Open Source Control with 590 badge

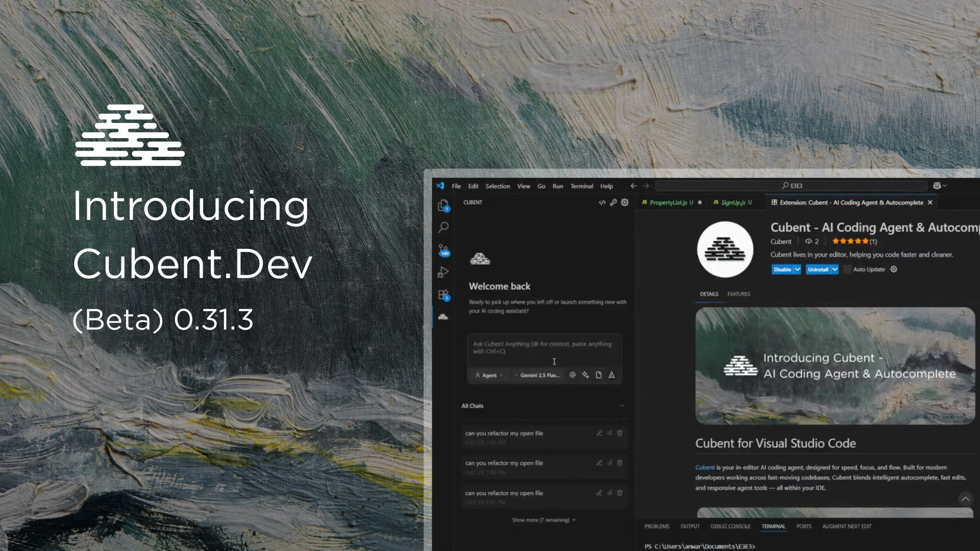pyautogui.click(x=443, y=250)
